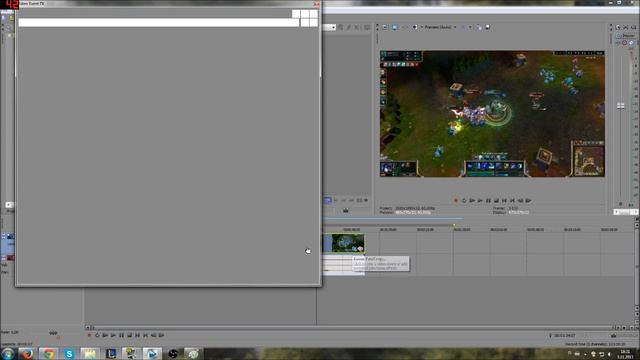Viewport: 640px width, 360px height.
Task: Open the overlays dropdown arrow in preview toolbar
Action: coord(470,27)
